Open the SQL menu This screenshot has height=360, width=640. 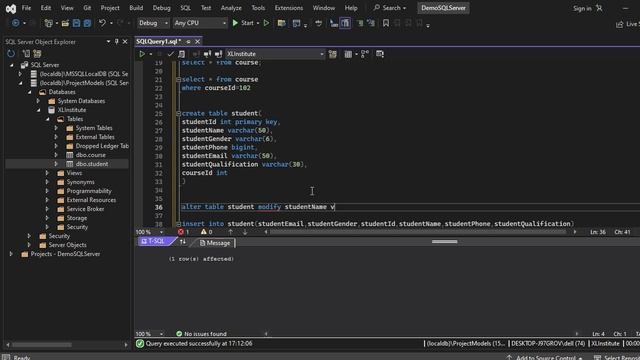(x=186, y=8)
